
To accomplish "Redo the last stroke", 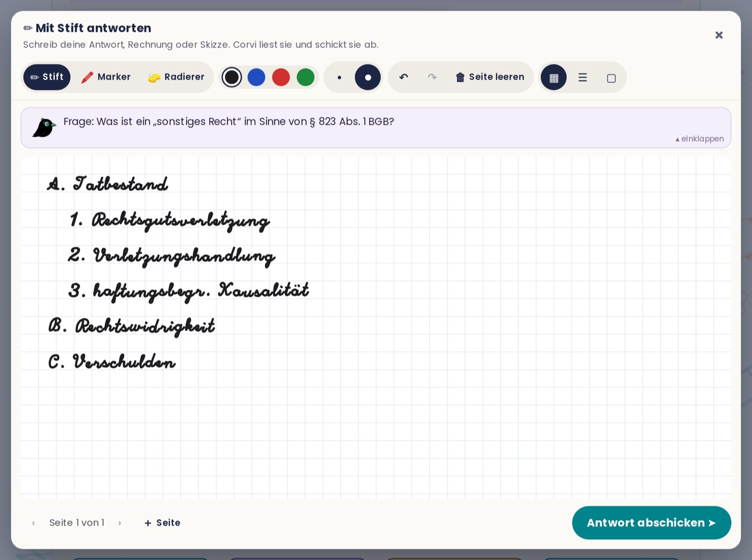I will (432, 77).
